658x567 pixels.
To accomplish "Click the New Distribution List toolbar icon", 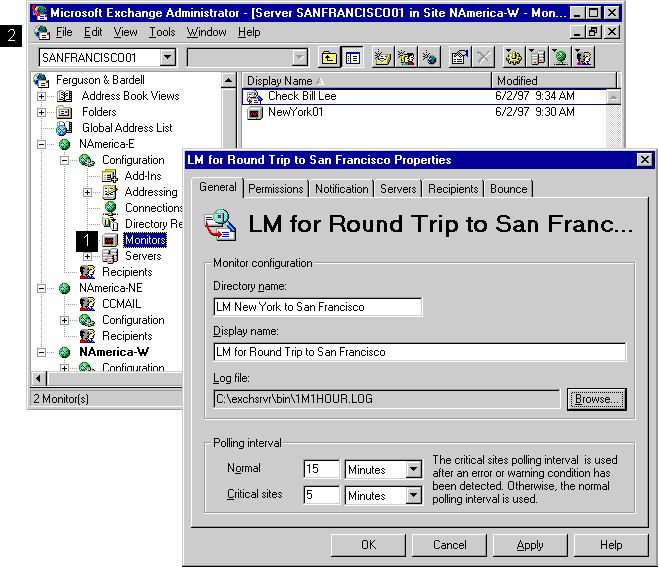I will [x=406, y=57].
